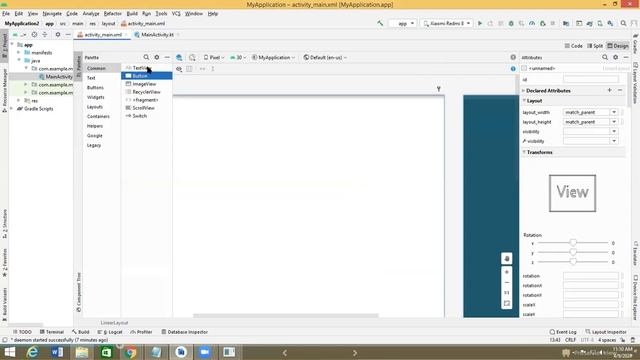
Task: Activate the pan hand tool on canvas
Action: tap(507, 258)
